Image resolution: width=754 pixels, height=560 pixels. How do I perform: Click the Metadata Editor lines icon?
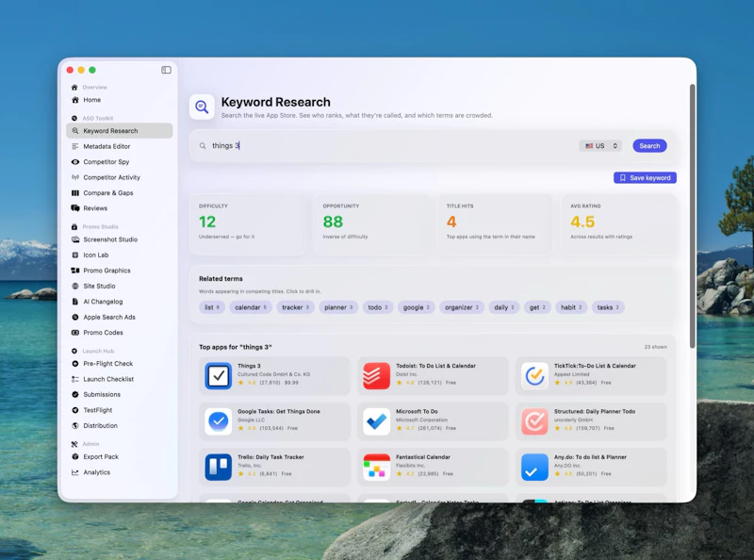click(75, 146)
